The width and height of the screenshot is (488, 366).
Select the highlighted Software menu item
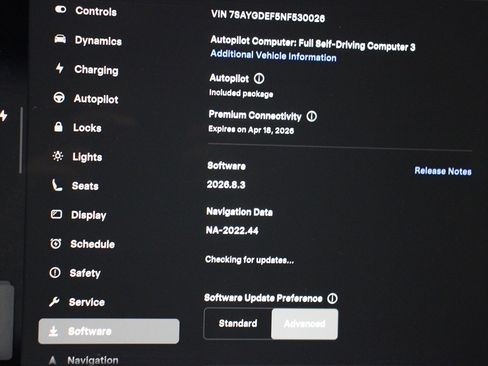(x=109, y=331)
